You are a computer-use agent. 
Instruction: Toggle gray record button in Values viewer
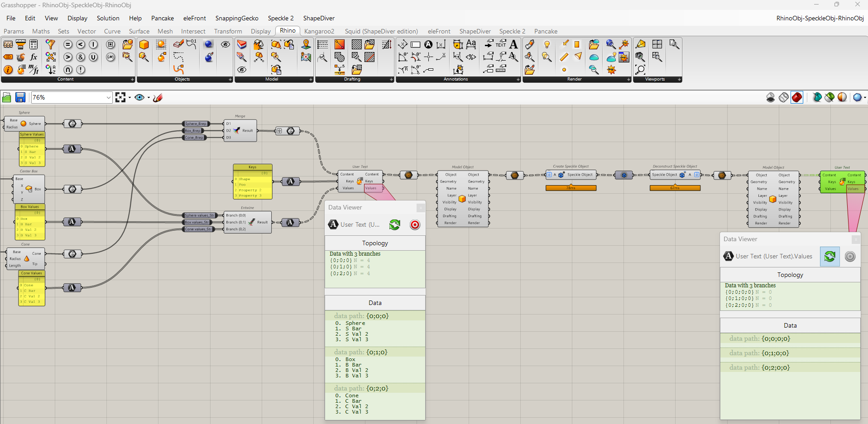tap(850, 257)
